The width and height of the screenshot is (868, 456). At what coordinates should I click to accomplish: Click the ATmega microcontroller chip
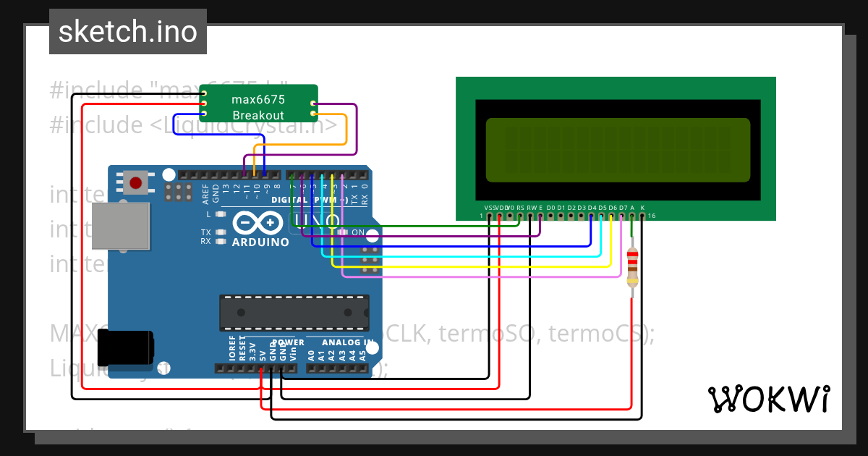[293, 313]
